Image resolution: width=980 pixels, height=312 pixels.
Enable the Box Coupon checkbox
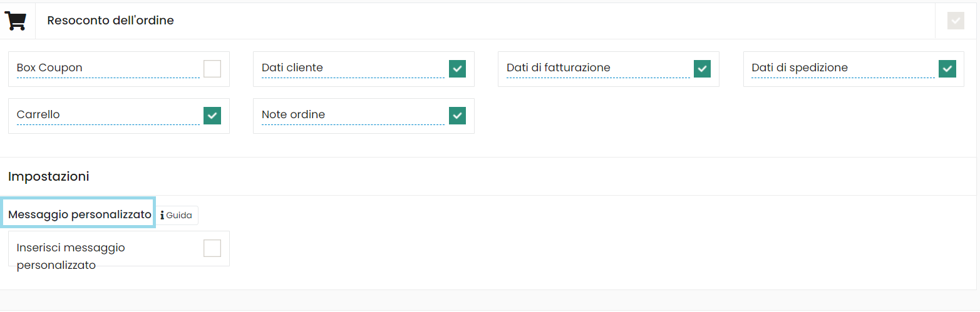coord(212,69)
